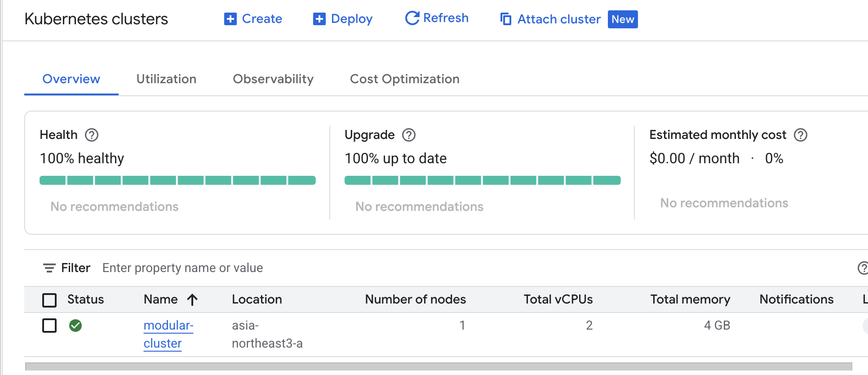Open the Estimated monthly cost help icon
The image size is (868, 375).
(x=801, y=135)
